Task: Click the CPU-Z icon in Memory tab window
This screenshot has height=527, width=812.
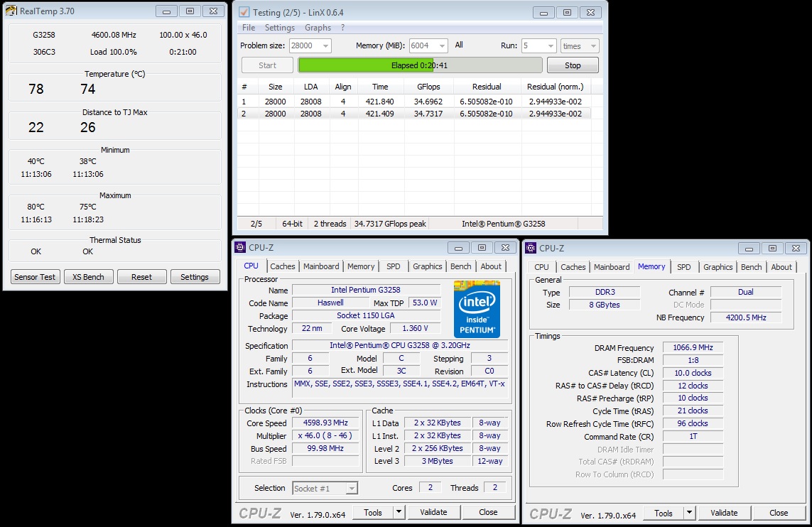Action: tap(531, 248)
